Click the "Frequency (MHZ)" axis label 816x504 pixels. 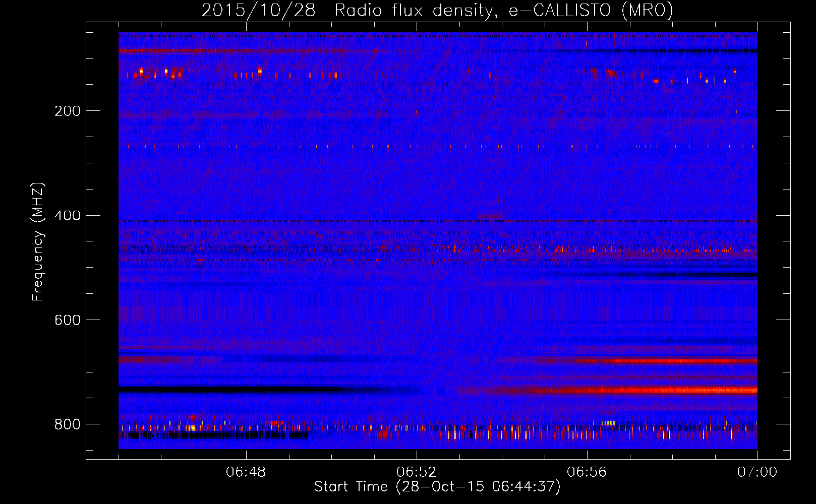coord(37,241)
